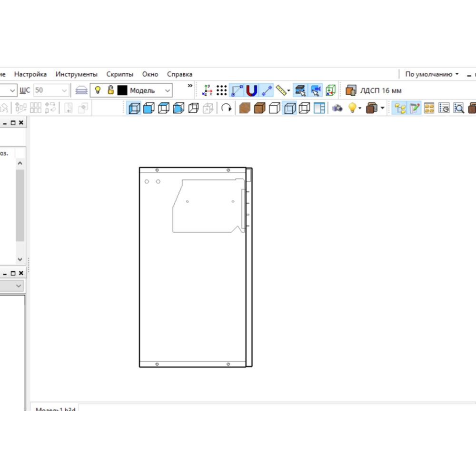Switch to wood textured display mode
Screen dimensions: 476x476
244,109
